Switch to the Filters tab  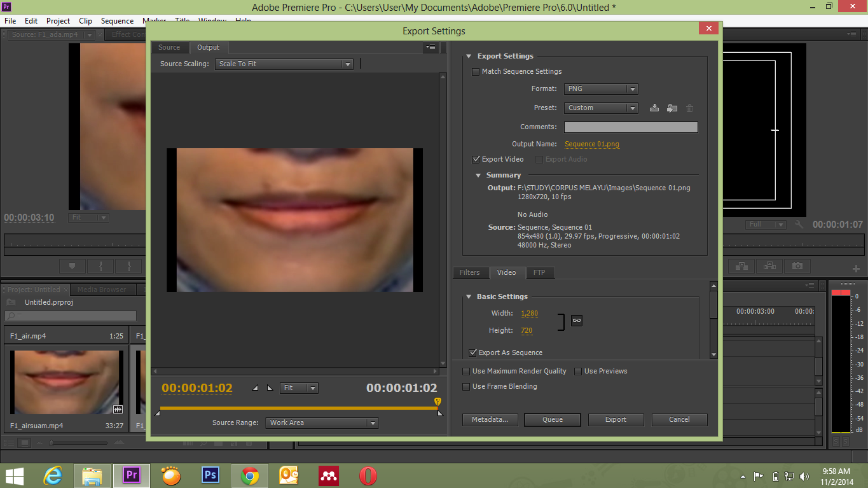point(470,272)
